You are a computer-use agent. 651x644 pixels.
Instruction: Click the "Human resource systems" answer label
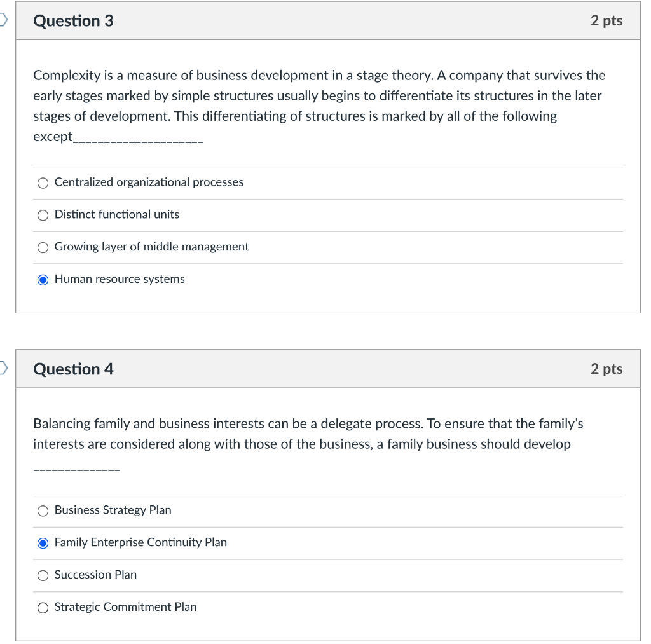pyautogui.click(x=120, y=279)
